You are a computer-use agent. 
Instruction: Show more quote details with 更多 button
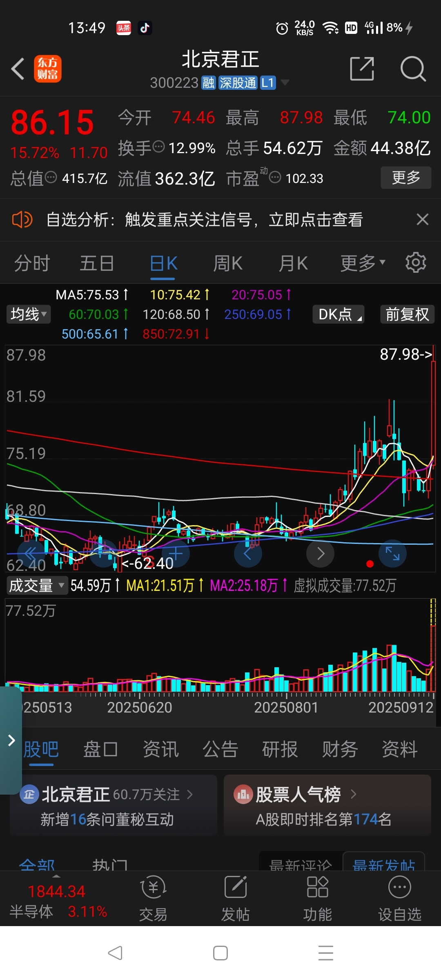[406, 177]
